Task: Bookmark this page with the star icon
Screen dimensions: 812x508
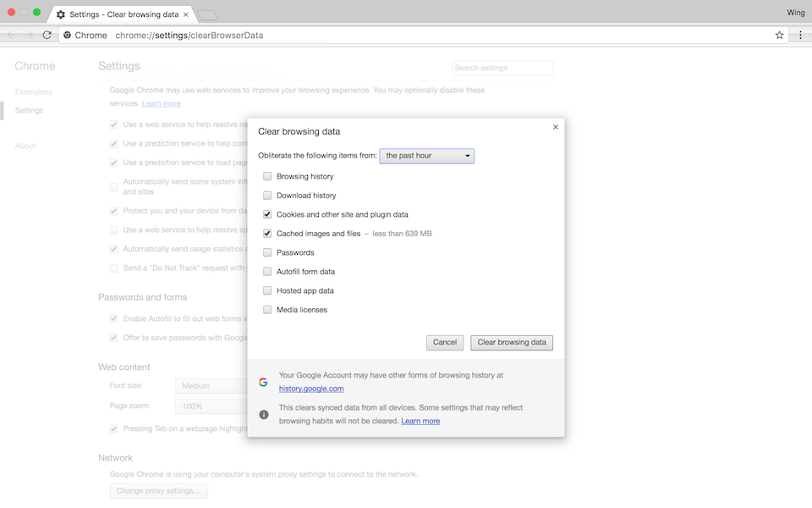Action: [780, 36]
